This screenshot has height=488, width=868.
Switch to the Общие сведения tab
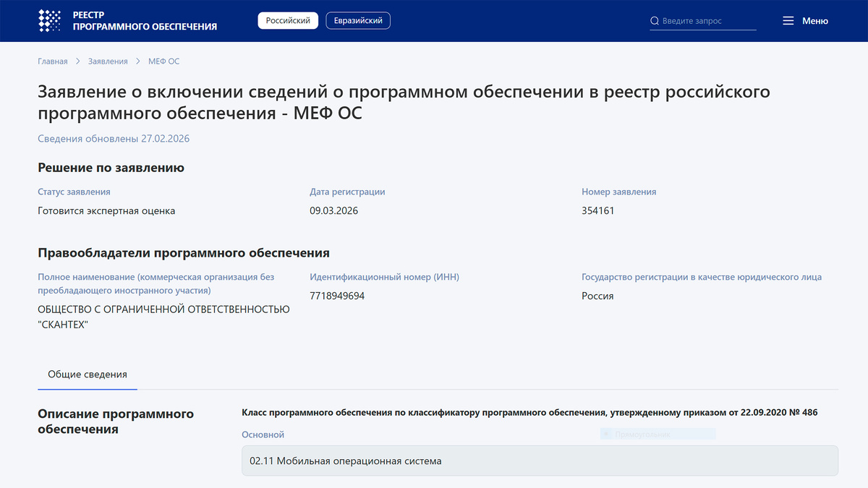click(87, 374)
